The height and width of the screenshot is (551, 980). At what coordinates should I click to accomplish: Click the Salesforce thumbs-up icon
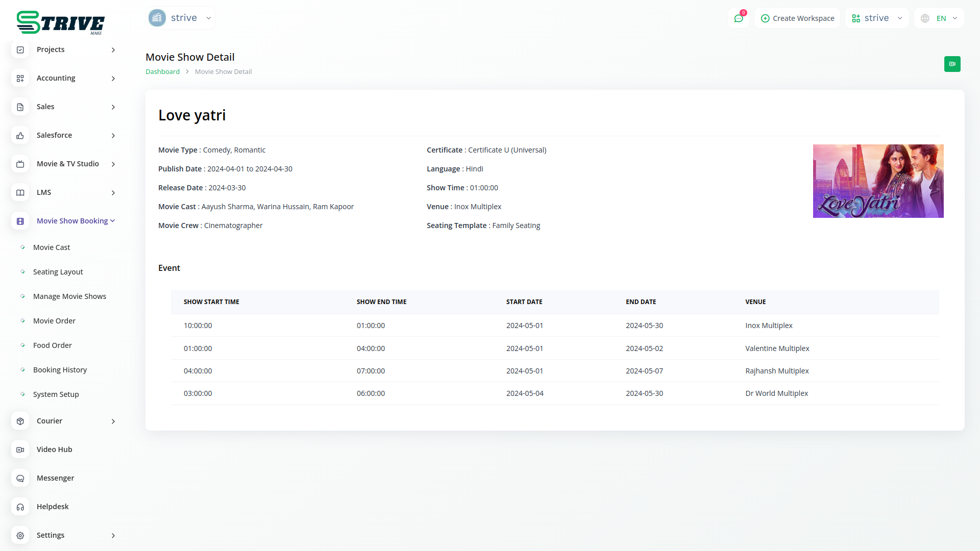(x=20, y=135)
